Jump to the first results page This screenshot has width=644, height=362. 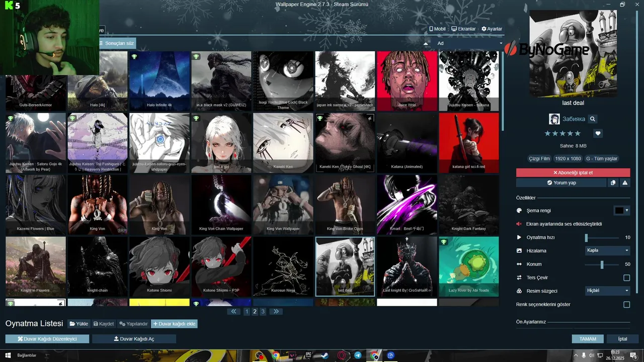(233, 312)
